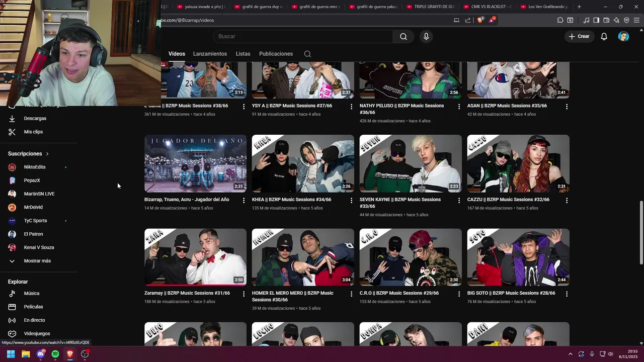The height and width of the screenshot is (362, 644).
Task: Activate voice search microphone icon
Action: tap(426, 36)
